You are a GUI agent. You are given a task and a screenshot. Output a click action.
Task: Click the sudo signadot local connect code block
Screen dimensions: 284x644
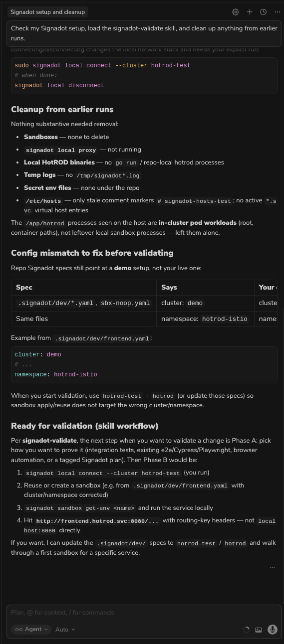pyautogui.click(x=144, y=75)
